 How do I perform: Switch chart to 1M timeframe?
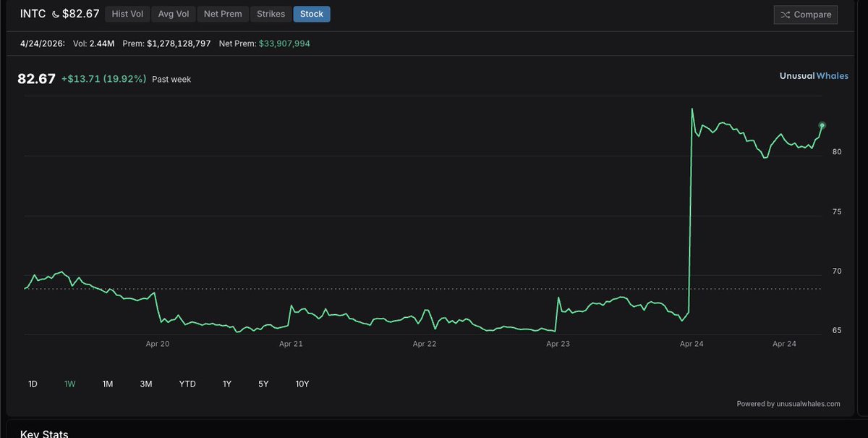tap(107, 384)
